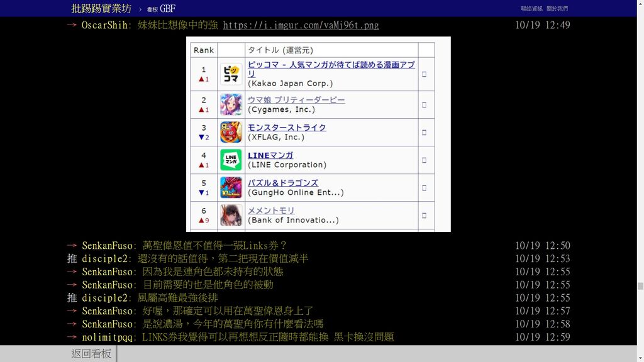Open the 批踢踢實業坊 home link
Image resolution: width=644 pixels, height=362 pixels.
pyautogui.click(x=101, y=8)
